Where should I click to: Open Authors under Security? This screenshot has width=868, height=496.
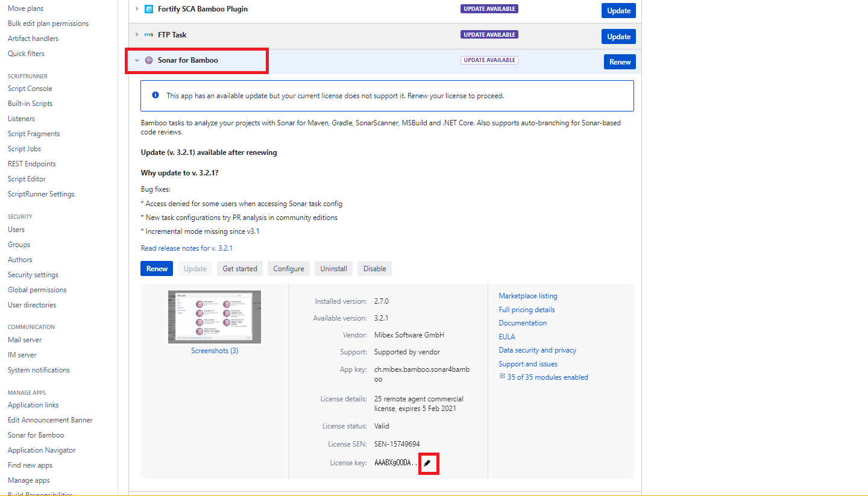pos(20,260)
